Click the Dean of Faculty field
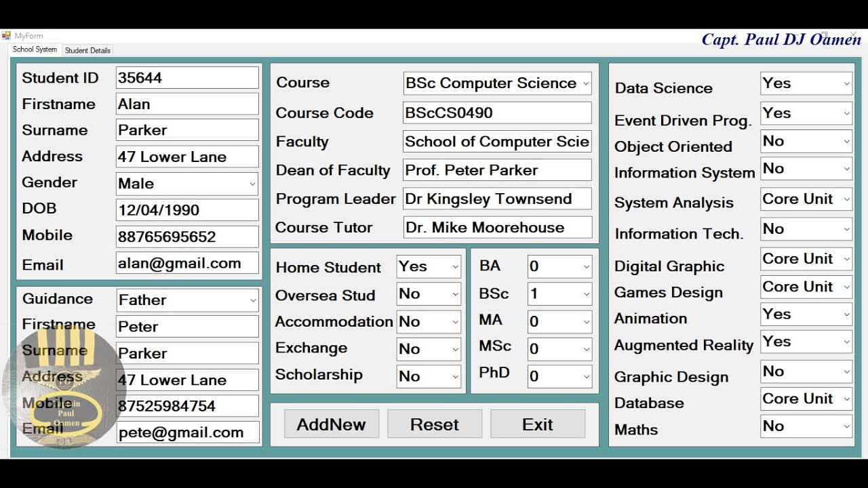This screenshot has width=868, height=488. 497,170
